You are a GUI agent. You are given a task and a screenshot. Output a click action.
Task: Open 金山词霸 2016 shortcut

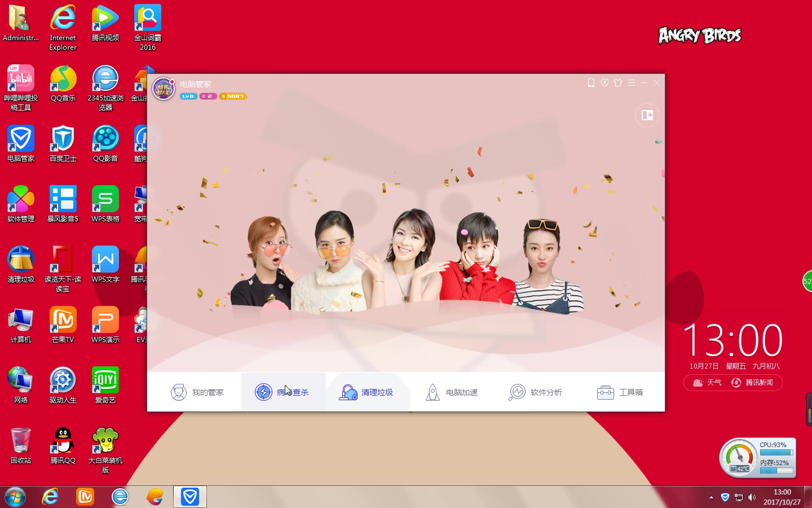[148, 28]
